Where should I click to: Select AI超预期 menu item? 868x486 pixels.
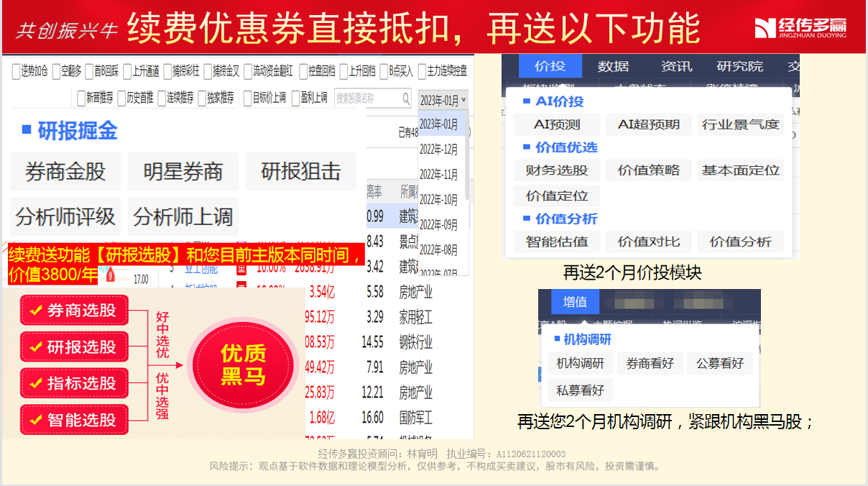pyautogui.click(x=649, y=124)
